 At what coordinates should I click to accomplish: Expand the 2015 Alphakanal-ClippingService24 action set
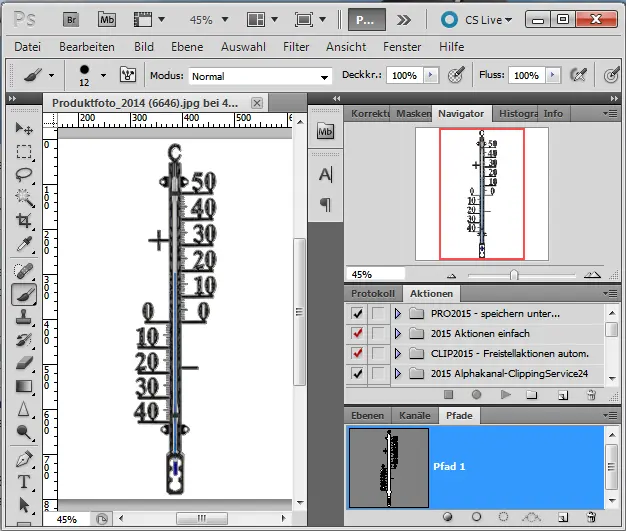397,374
